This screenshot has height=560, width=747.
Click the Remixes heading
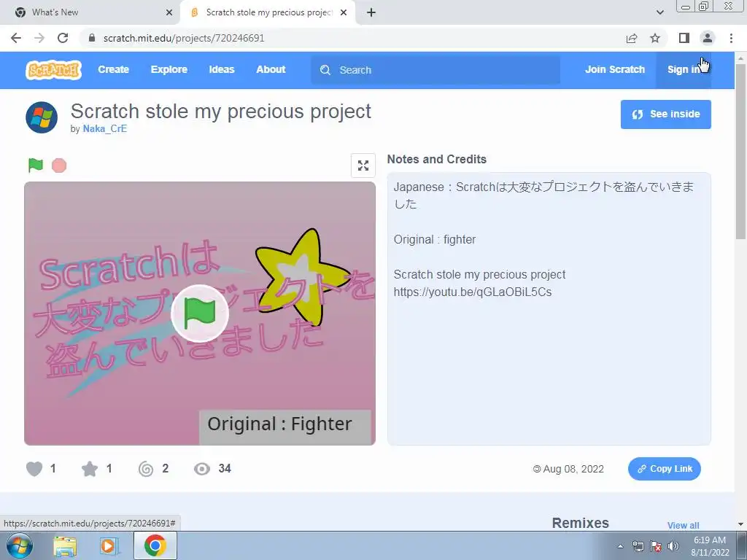point(580,524)
